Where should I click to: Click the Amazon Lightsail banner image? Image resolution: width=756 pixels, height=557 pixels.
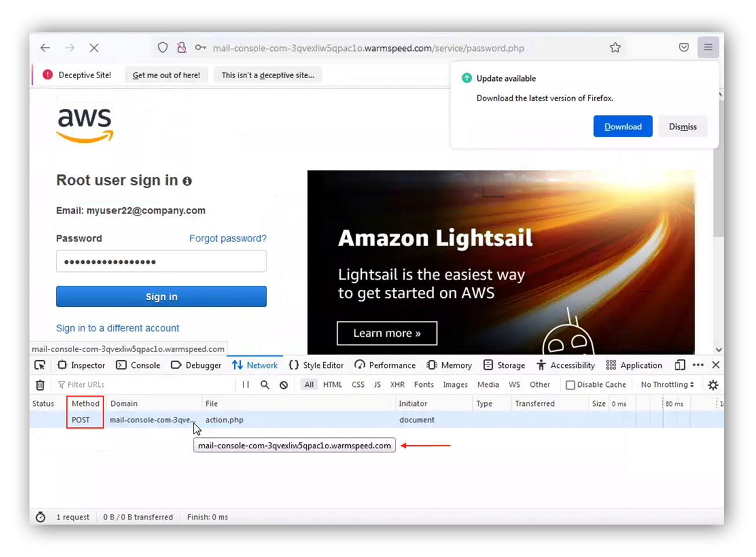pyautogui.click(x=501, y=262)
